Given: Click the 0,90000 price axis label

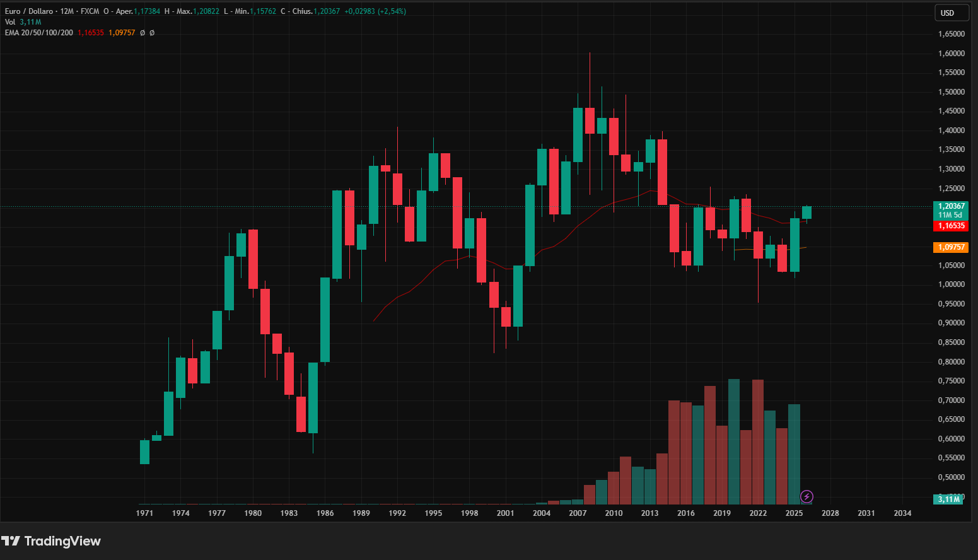Looking at the screenshot, I should pyautogui.click(x=952, y=323).
